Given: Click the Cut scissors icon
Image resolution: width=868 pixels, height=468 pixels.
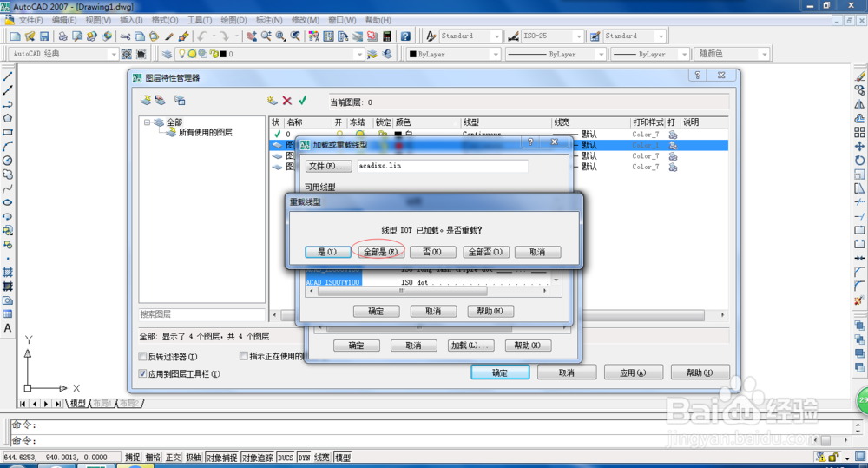Looking at the screenshot, I should 125,36.
